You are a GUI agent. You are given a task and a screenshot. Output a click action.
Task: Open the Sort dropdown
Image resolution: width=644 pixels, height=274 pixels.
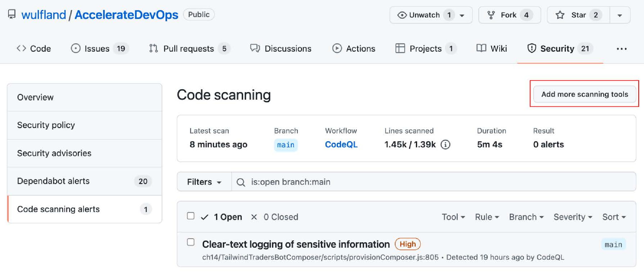(x=614, y=217)
